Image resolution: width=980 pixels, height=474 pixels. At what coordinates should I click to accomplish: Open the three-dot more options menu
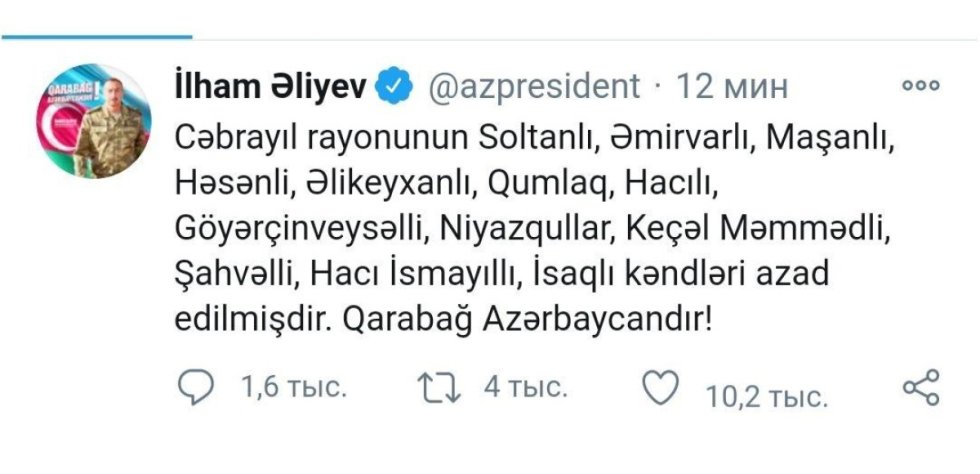tap(920, 86)
